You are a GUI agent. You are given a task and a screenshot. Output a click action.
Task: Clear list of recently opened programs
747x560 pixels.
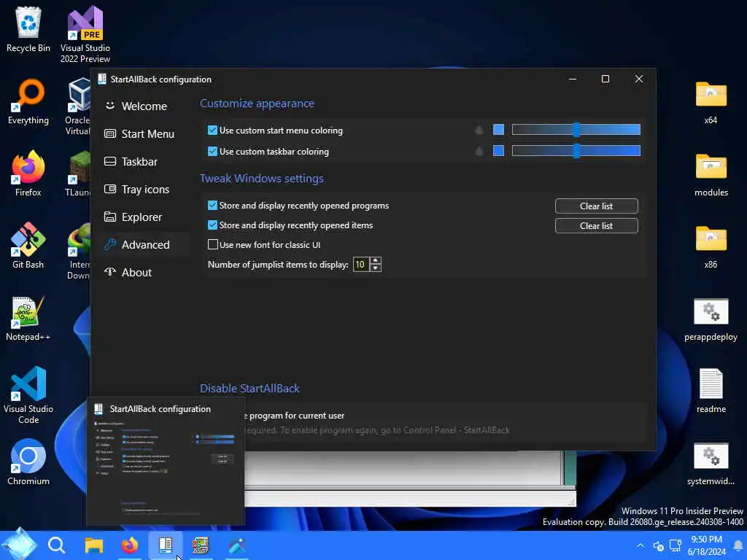[x=596, y=206]
